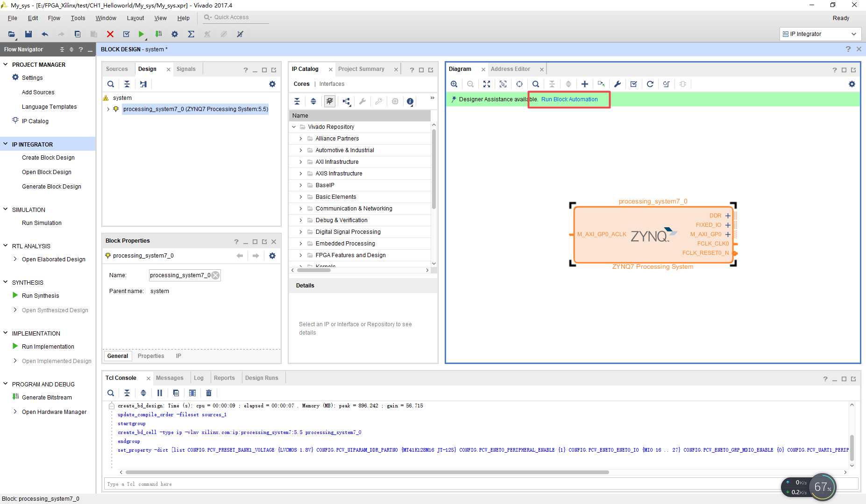
Task: Click the IP Catalog info icon
Action: pos(410,101)
